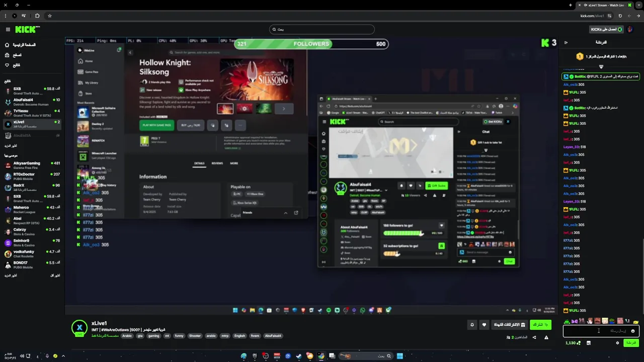Go to the next page with forward arrow
The height and width of the screenshot is (362, 644).
pos(629,16)
